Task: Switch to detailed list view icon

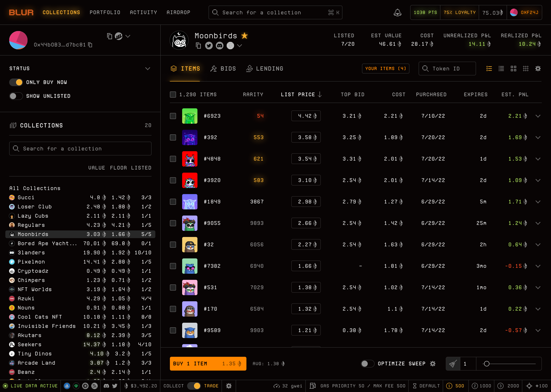Action: (x=489, y=69)
